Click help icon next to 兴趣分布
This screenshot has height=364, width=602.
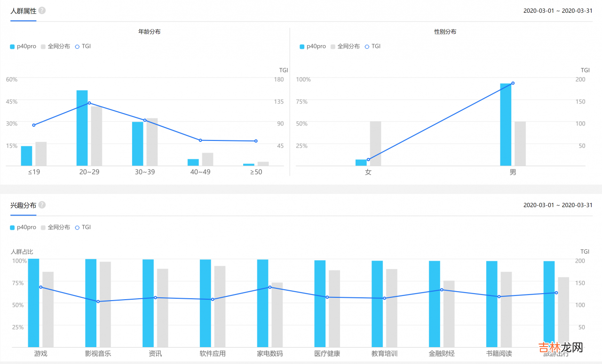click(42, 205)
